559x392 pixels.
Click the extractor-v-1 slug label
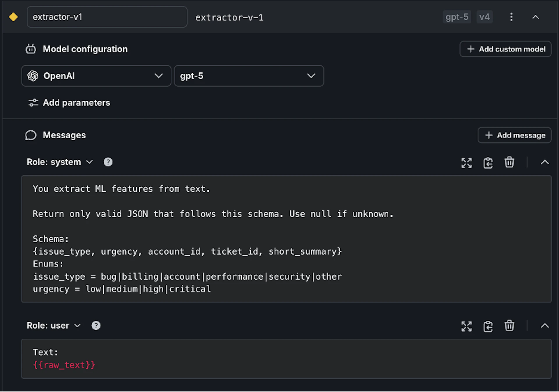coord(229,17)
